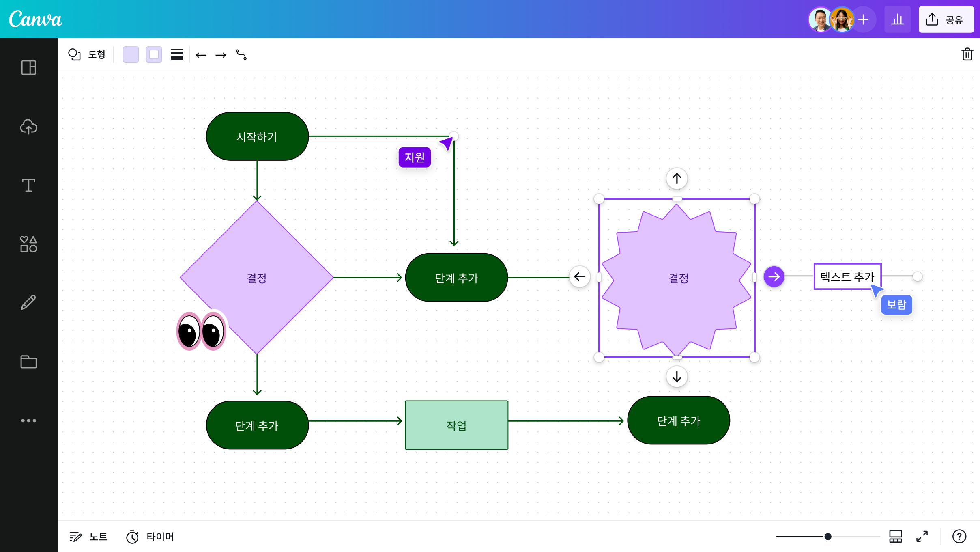The width and height of the screenshot is (980, 552).
Task: Choose the curved connector line type
Action: [241, 55]
